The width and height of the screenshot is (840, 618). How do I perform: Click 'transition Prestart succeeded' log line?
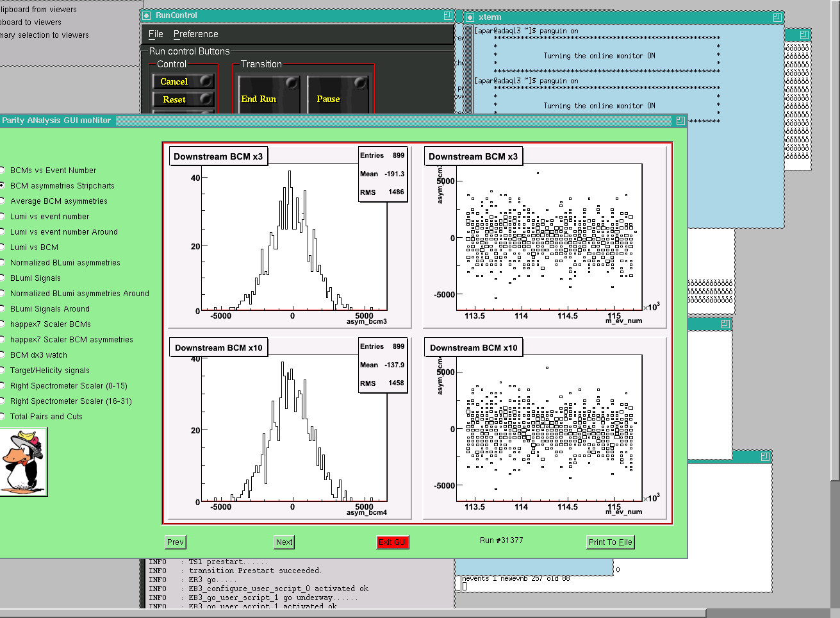tap(255, 571)
